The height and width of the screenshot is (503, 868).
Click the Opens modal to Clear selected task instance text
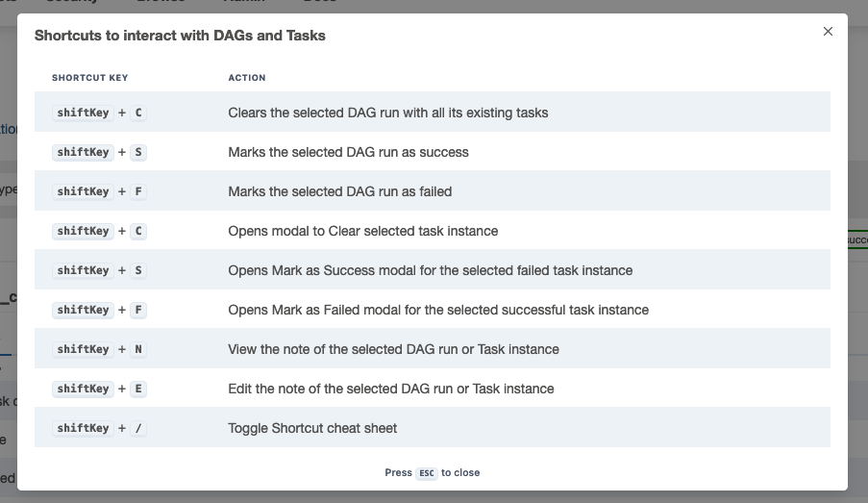pyautogui.click(x=363, y=231)
